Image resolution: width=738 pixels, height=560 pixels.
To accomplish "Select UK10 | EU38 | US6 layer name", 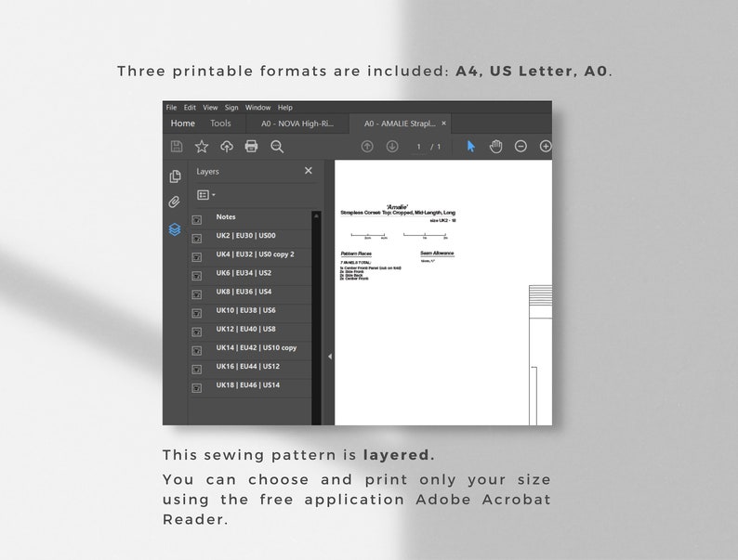I will point(245,310).
